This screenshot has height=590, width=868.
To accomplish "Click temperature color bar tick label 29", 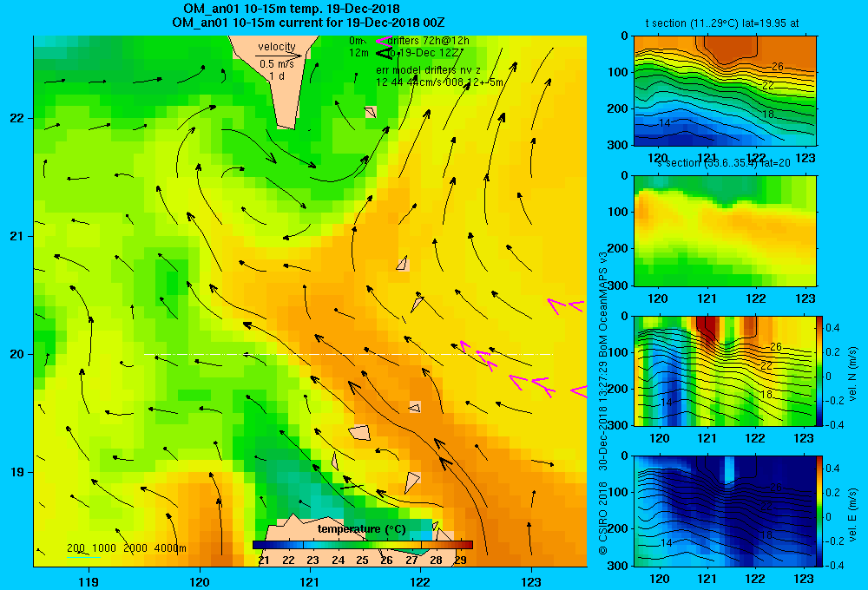I will click(x=461, y=560).
